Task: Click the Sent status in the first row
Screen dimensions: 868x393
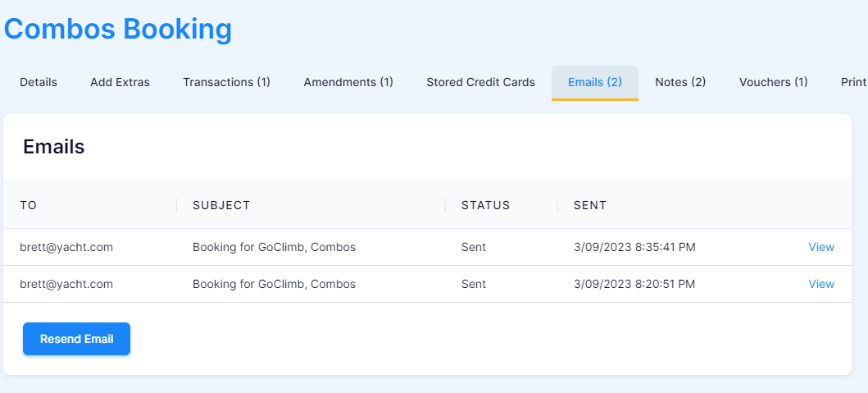Action: 473,247
